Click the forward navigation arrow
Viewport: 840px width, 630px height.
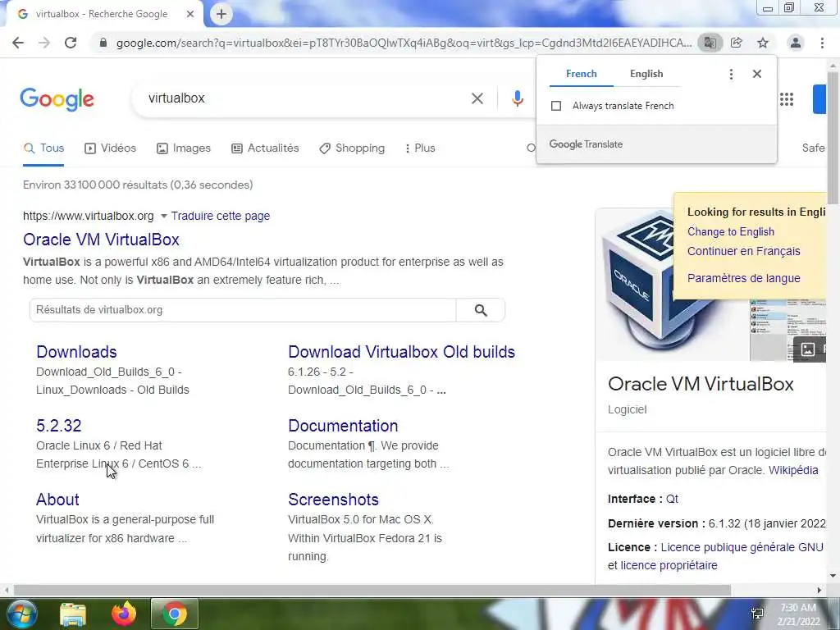44,43
